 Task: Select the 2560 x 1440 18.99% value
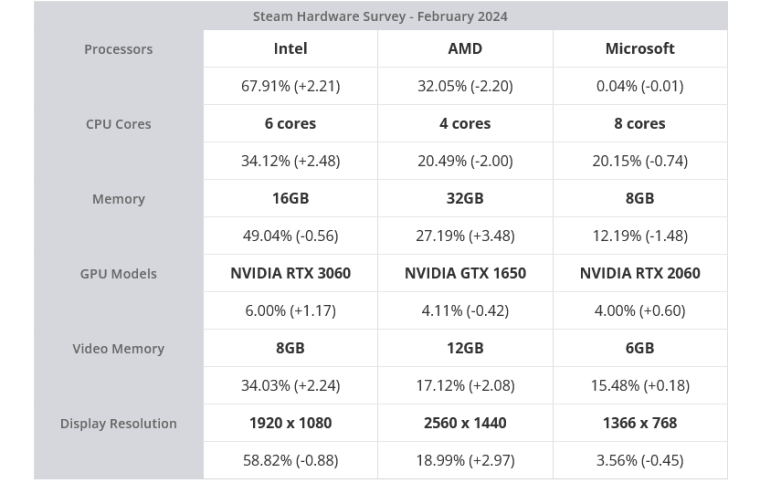click(465, 460)
